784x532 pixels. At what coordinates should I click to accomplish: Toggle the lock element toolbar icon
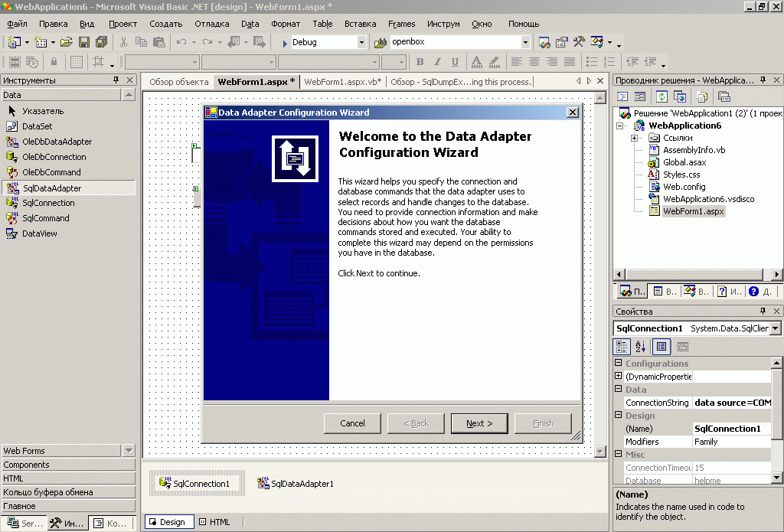point(54,61)
